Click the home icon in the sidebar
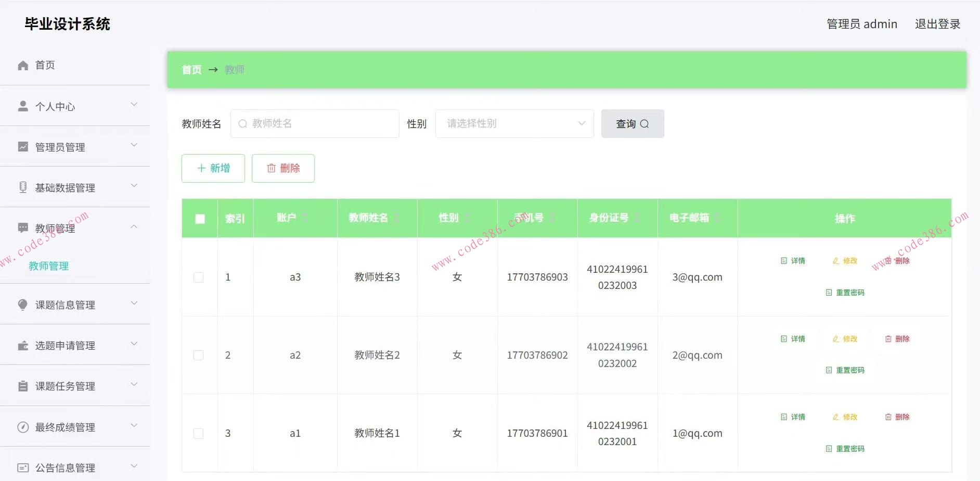This screenshot has height=481, width=980. tap(23, 65)
